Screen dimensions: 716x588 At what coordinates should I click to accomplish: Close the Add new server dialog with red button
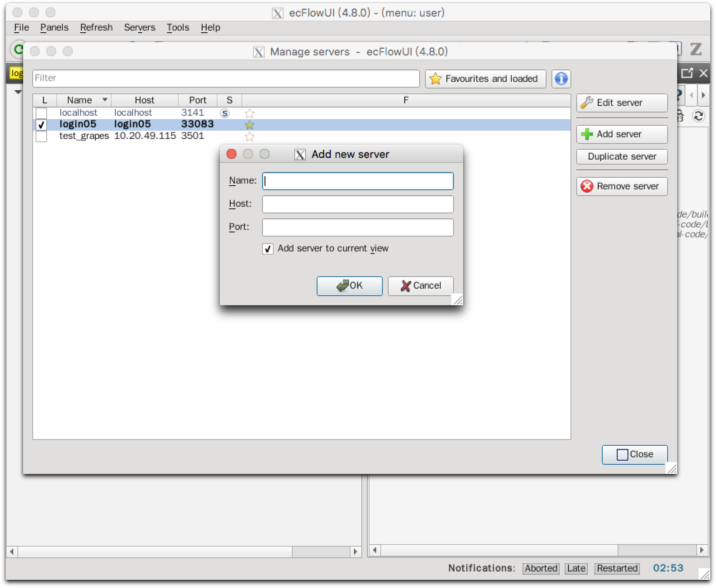point(232,154)
